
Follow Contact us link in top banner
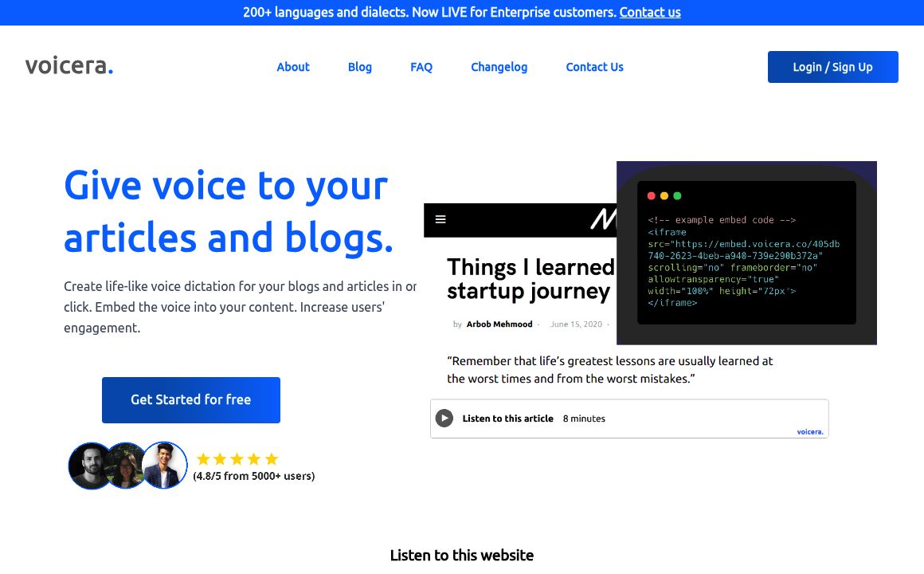[650, 12]
